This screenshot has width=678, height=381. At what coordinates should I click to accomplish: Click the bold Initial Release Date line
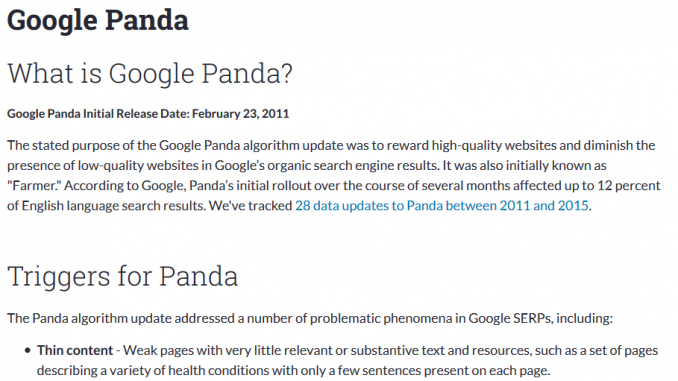click(148, 114)
